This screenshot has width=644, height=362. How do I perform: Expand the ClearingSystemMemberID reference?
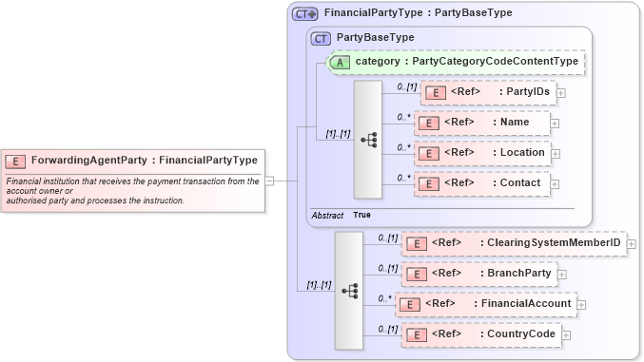632,244
